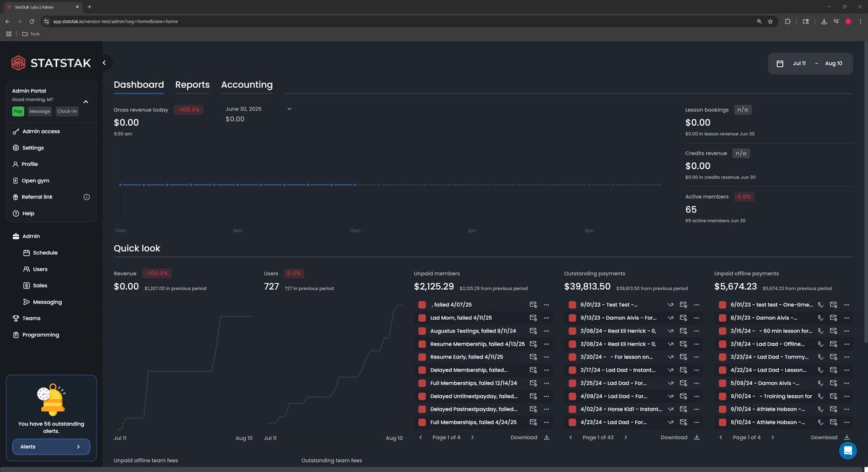
Task: Open the Teams section
Action: tap(31, 319)
